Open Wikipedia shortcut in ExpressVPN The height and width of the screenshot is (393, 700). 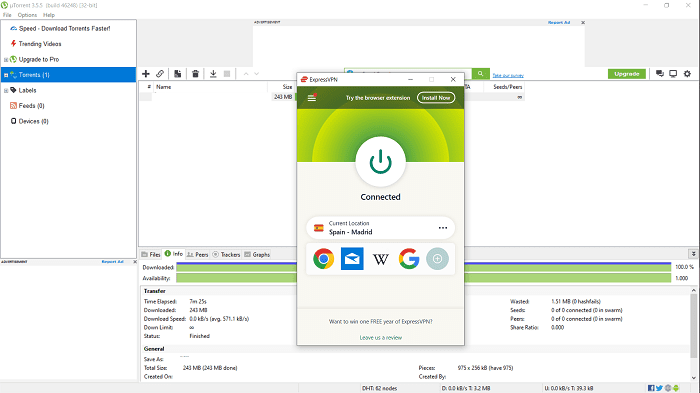380,259
